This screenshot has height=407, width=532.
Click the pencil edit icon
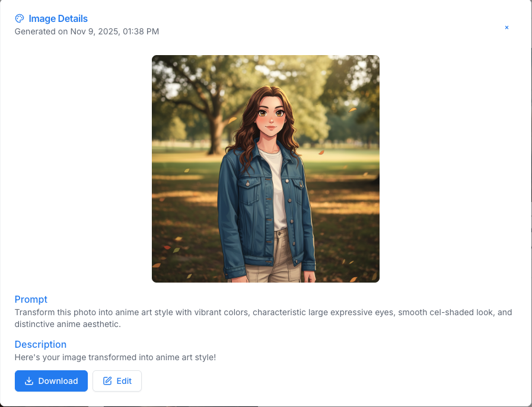[x=107, y=381]
